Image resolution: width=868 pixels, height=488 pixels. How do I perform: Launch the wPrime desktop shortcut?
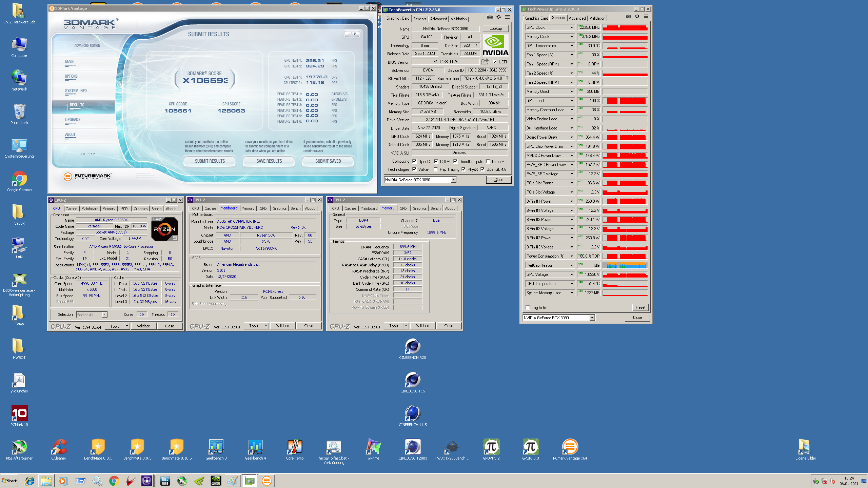373,449
